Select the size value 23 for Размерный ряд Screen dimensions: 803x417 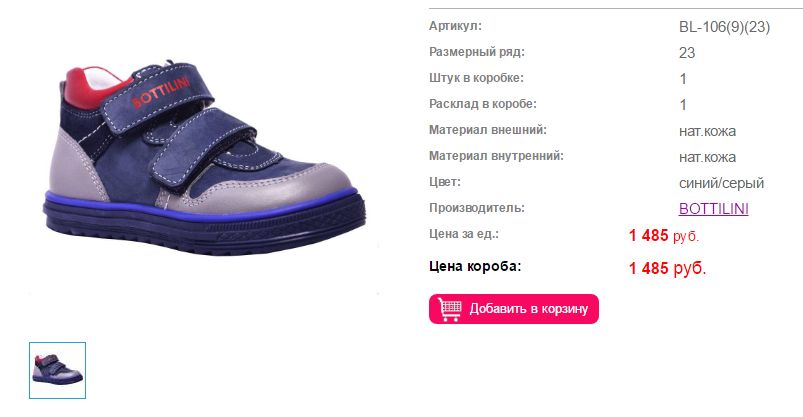coord(687,53)
